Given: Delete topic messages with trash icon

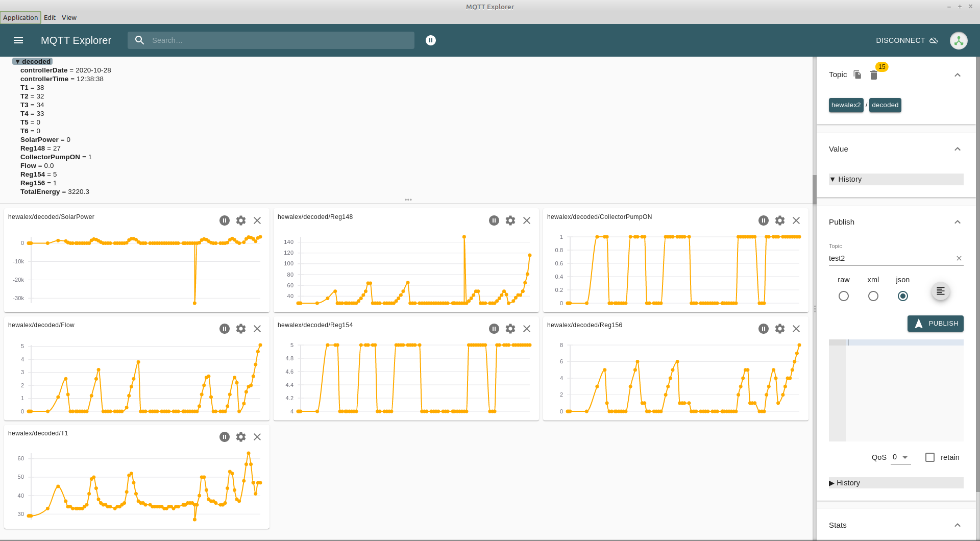Looking at the screenshot, I should tap(874, 75).
